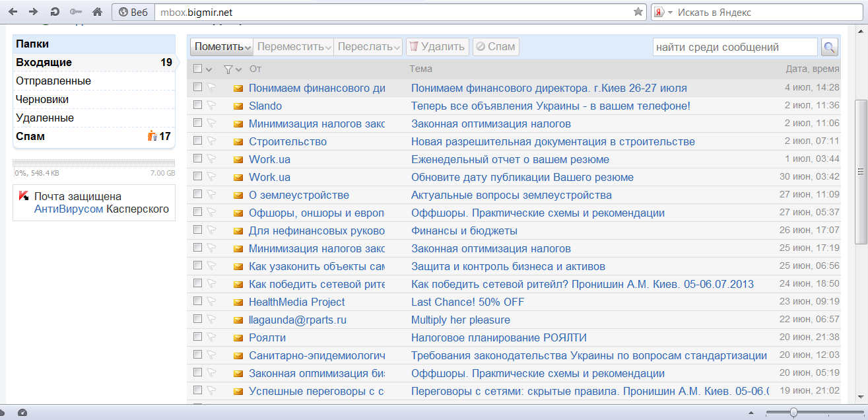Reload the page with the refresh icon
868x420 pixels.
tap(55, 12)
